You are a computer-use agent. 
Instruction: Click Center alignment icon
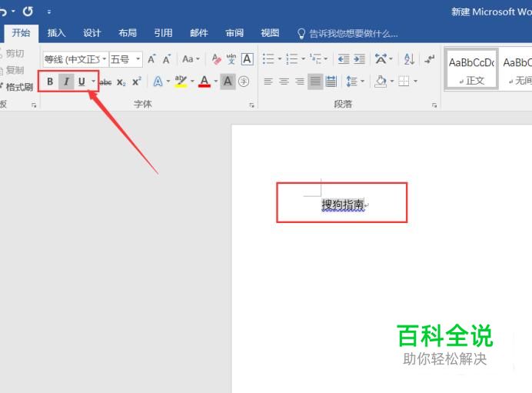(284, 82)
